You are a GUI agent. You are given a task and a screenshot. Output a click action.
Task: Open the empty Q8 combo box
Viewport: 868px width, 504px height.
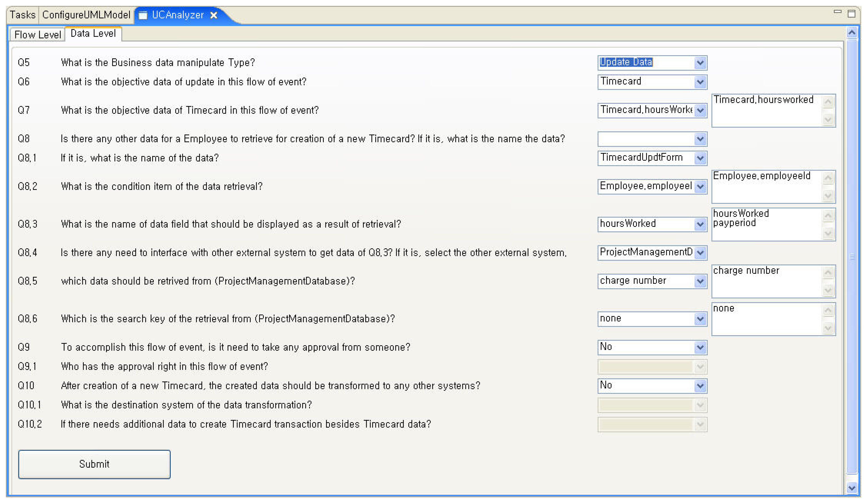pyautogui.click(x=700, y=139)
